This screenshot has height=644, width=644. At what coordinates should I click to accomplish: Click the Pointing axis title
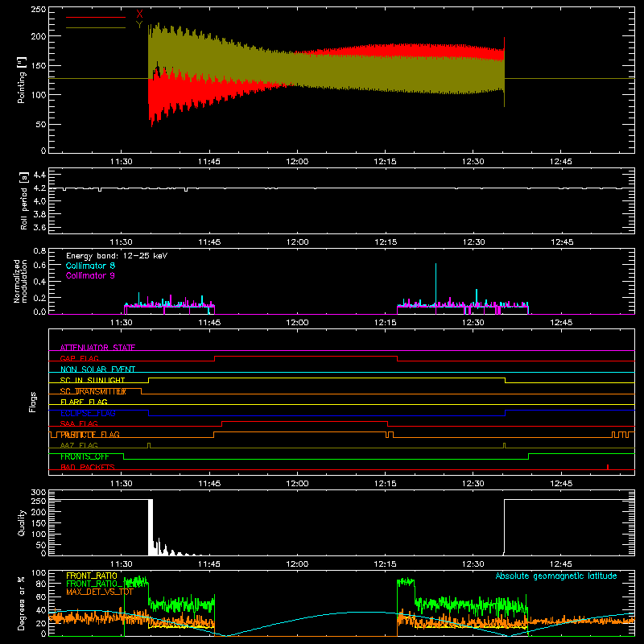click(x=22, y=80)
